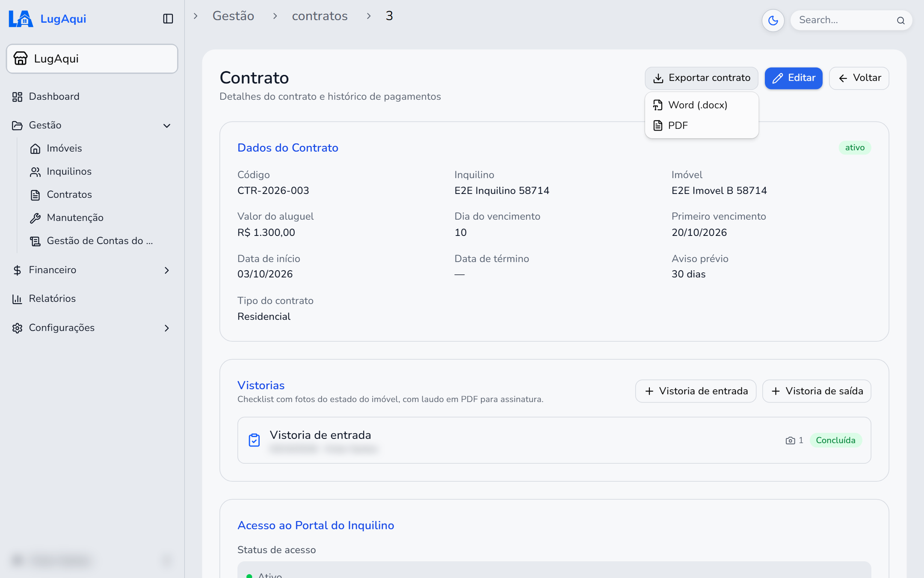924x578 pixels.
Task: Click the Gestão breadcrumb link
Action: click(233, 16)
